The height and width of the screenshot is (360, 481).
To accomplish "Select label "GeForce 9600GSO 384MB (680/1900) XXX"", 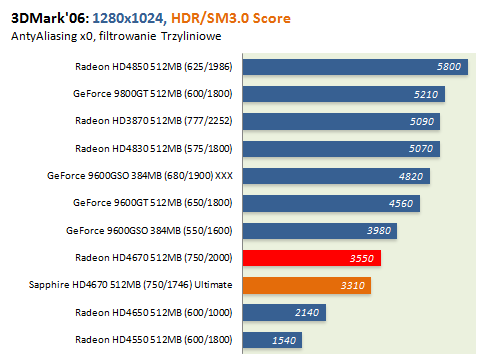I will (x=140, y=176).
